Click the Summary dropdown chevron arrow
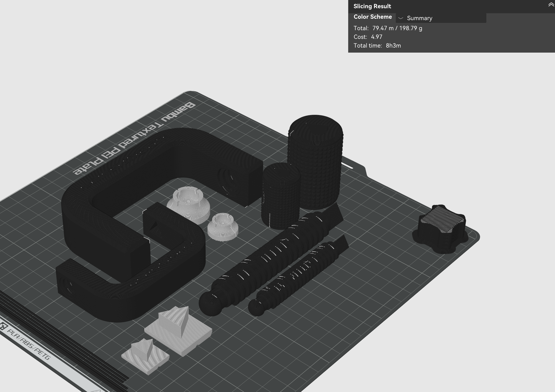 pyautogui.click(x=401, y=18)
